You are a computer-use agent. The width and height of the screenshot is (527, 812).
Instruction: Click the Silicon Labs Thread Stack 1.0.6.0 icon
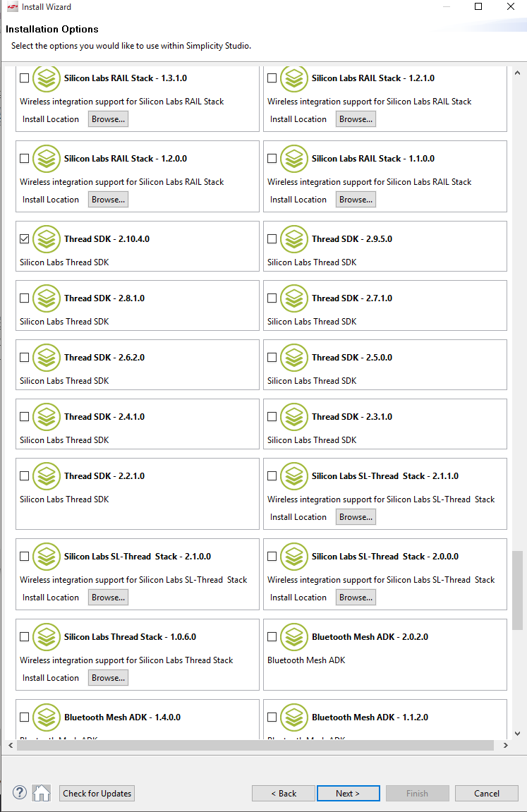[x=47, y=637]
